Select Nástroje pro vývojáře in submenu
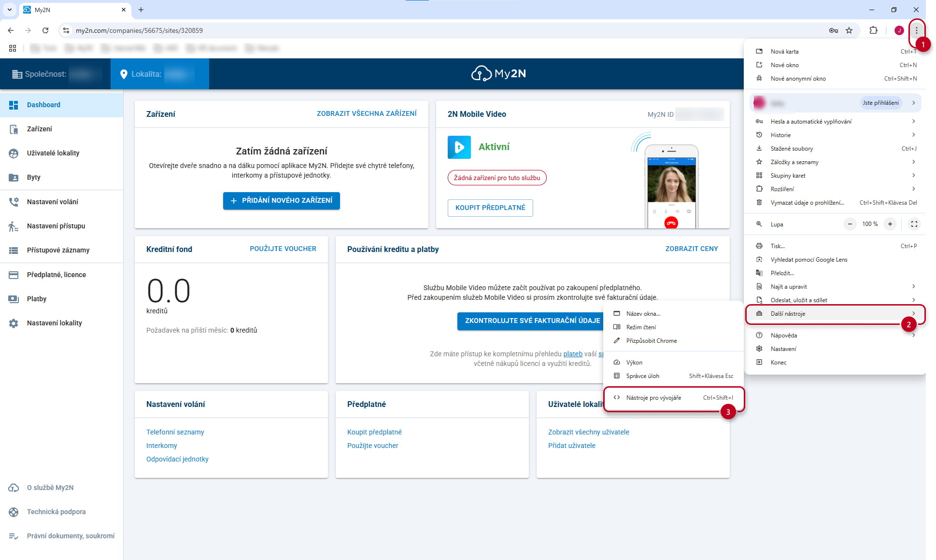 point(674,398)
